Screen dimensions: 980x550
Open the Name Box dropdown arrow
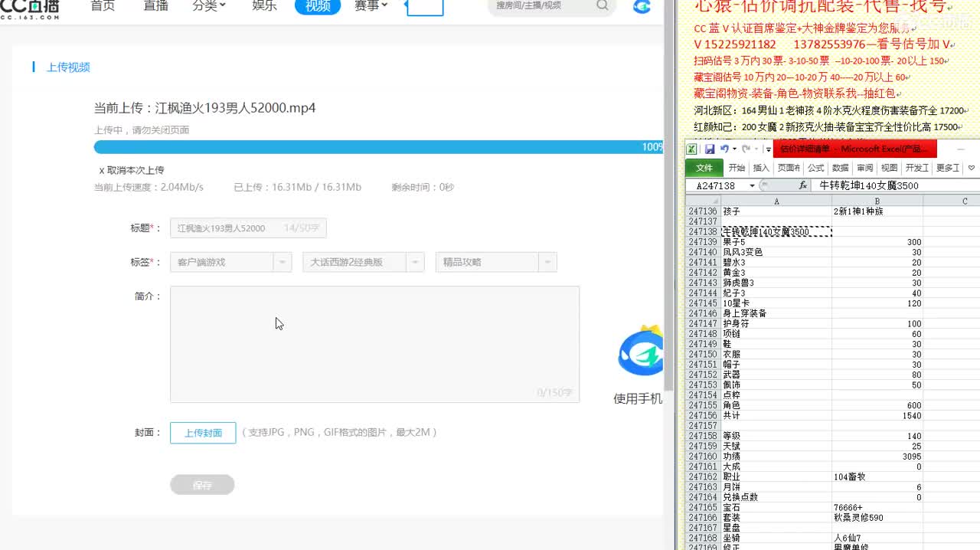pyautogui.click(x=752, y=186)
